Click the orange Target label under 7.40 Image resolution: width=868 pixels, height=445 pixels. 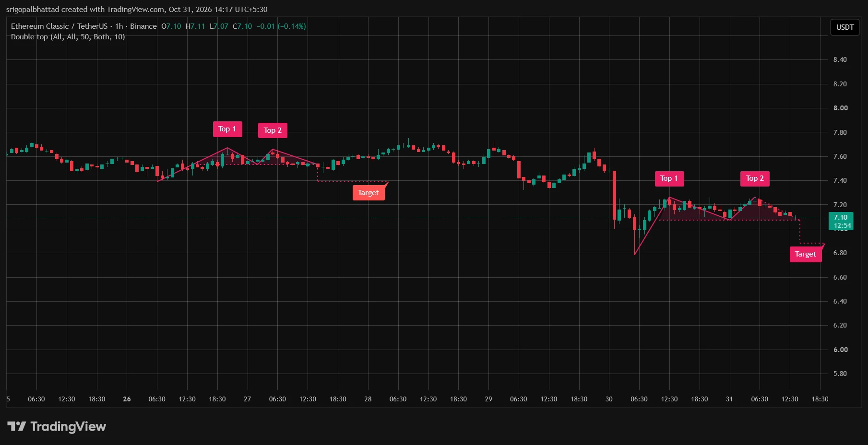(x=369, y=193)
